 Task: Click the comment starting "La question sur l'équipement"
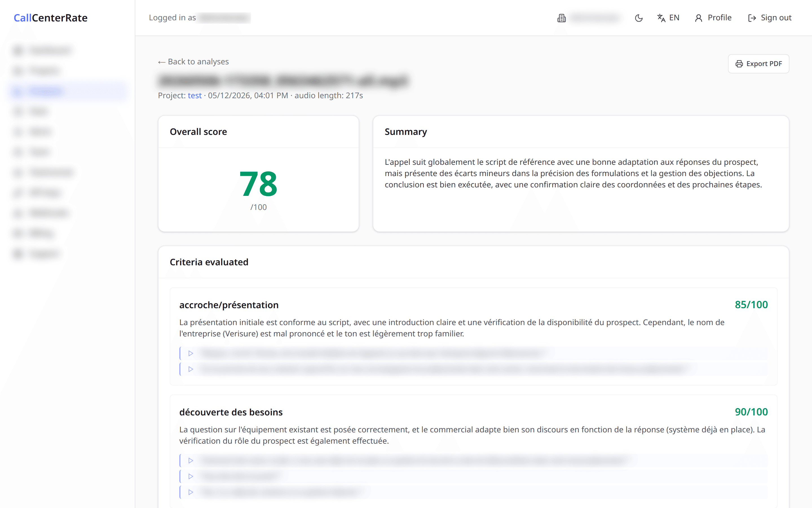point(472,435)
